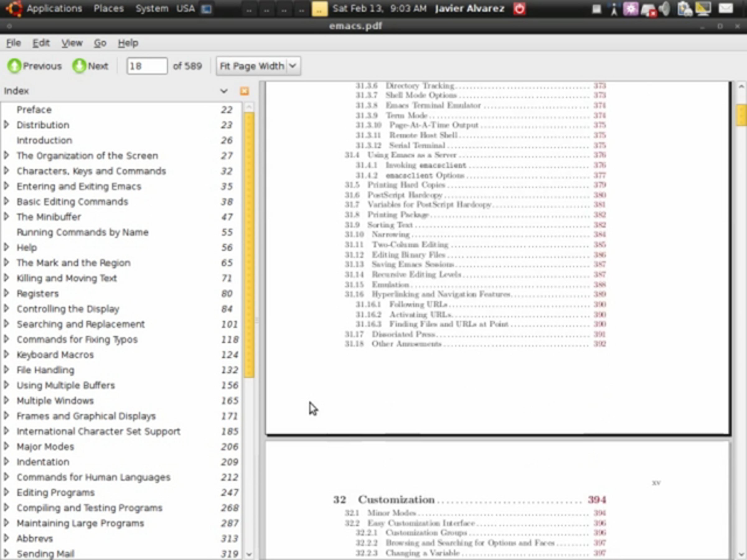Click the Javier Alvarez user menu
747x560 pixels.
tap(470, 8)
